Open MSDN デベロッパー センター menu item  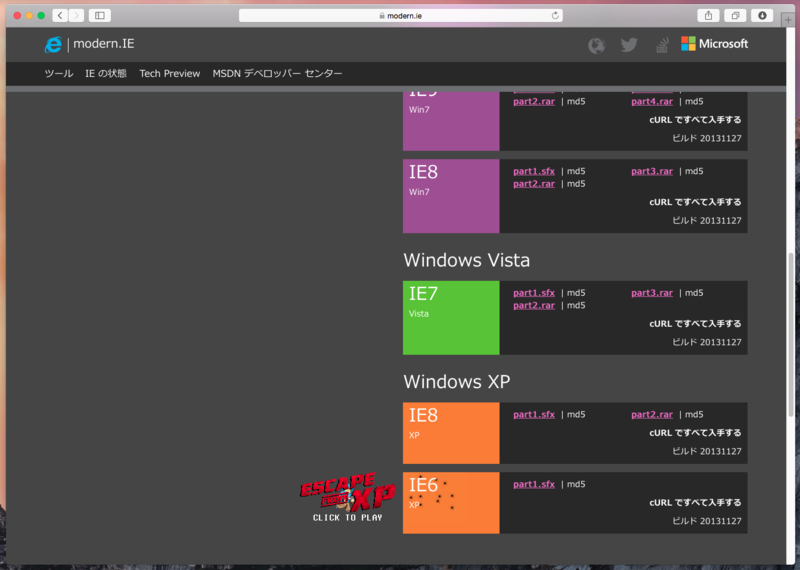tap(278, 73)
